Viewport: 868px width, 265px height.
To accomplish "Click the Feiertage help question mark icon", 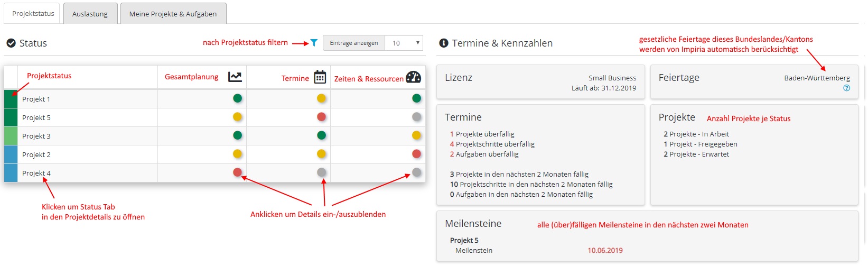I will [847, 88].
